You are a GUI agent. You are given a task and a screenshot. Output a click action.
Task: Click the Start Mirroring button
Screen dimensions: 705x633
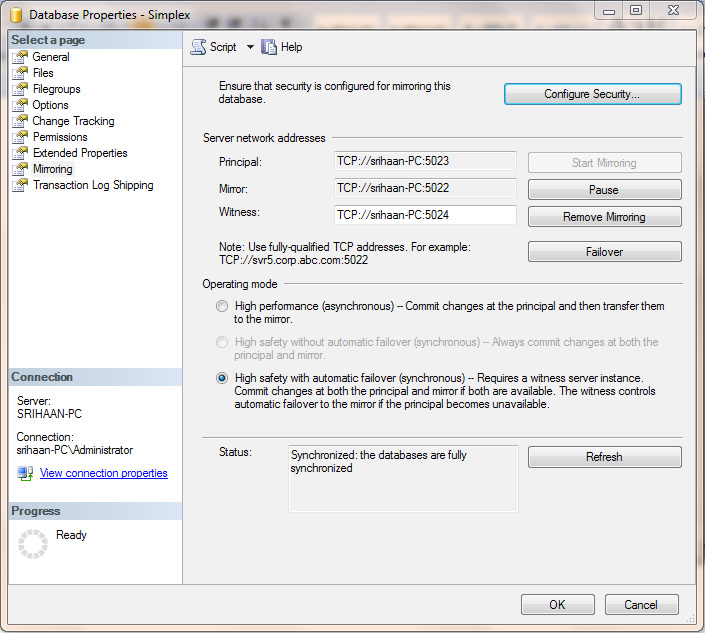[x=605, y=163]
